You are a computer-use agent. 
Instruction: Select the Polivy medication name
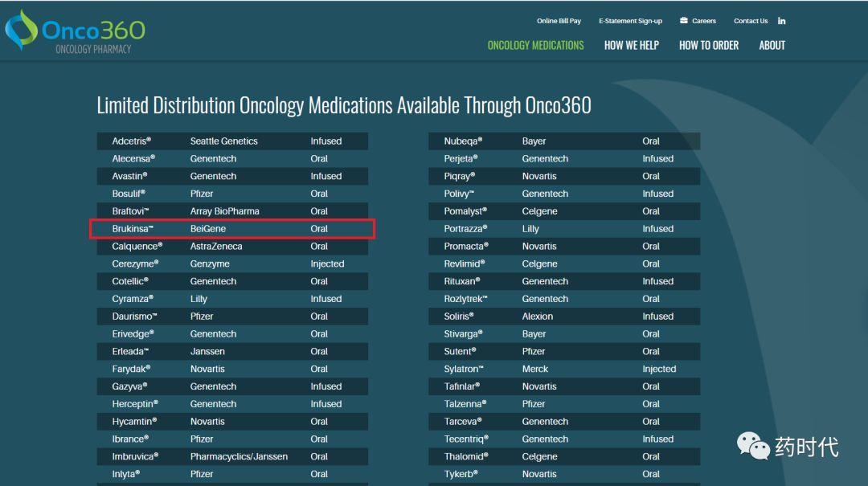(459, 194)
